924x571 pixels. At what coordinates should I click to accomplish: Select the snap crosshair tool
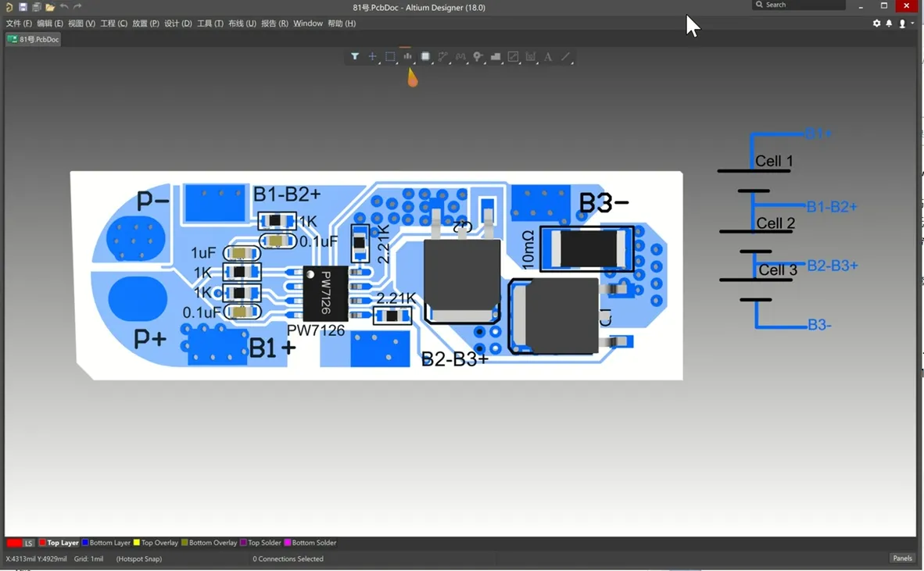click(x=372, y=56)
